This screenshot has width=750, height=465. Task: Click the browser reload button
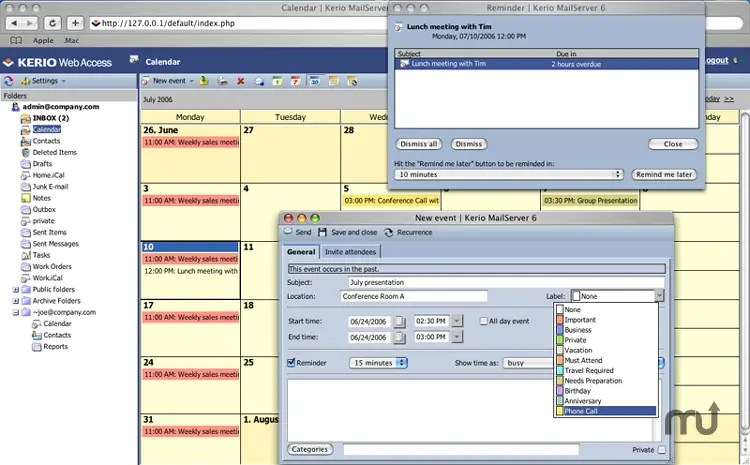click(x=52, y=23)
